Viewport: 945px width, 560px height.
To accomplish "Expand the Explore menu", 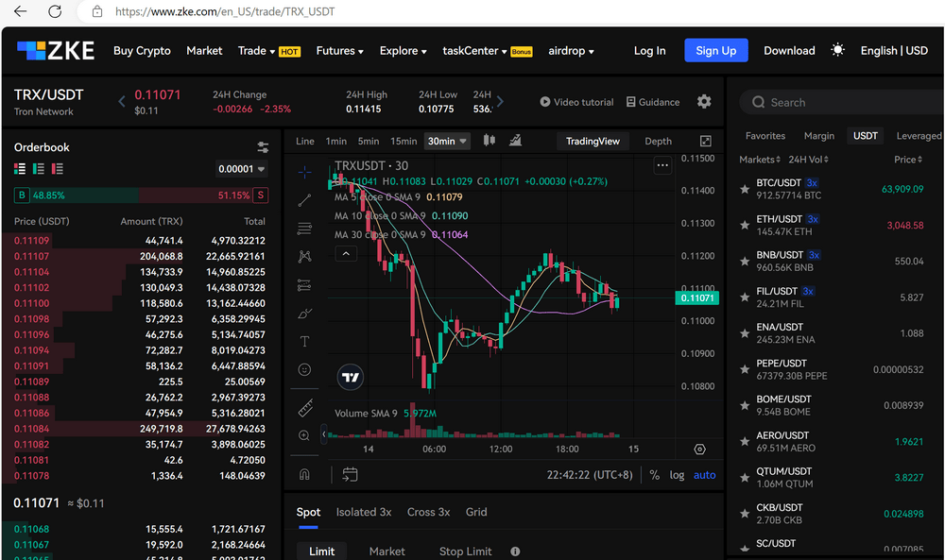I will click(404, 51).
